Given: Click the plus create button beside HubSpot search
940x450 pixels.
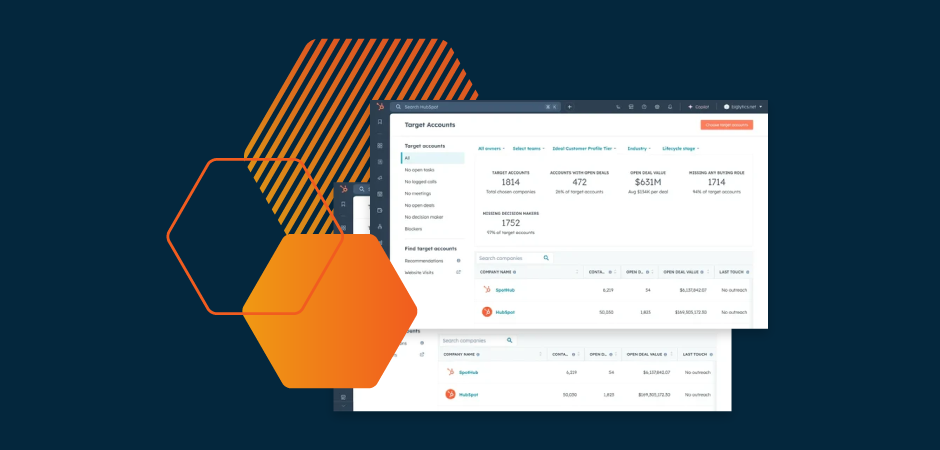Looking at the screenshot, I should point(570,107).
